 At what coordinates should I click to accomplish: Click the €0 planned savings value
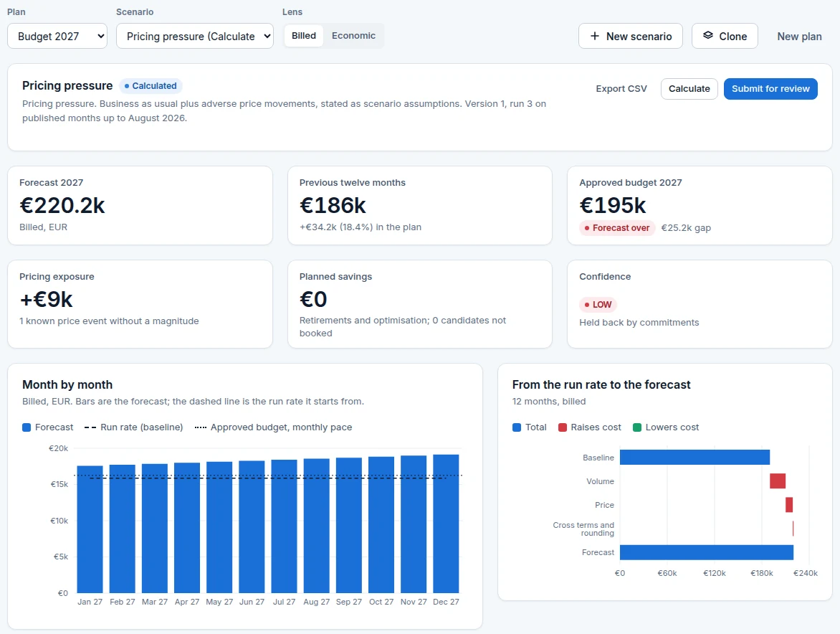(x=313, y=299)
